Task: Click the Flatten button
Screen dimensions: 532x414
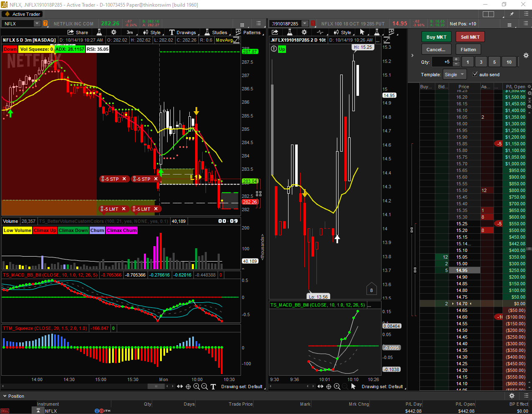Action: point(468,50)
